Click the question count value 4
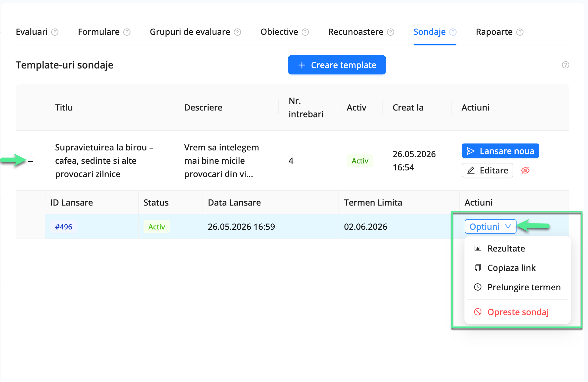Image resolution: width=588 pixels, height=382 pixels. (x=291, y=161)
